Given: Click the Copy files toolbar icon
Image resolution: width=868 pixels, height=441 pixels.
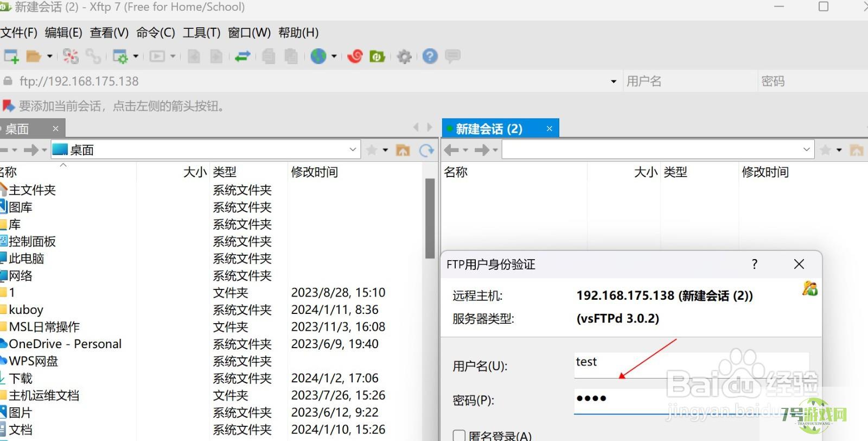Looking at the screenshot, I should (269, 56).
